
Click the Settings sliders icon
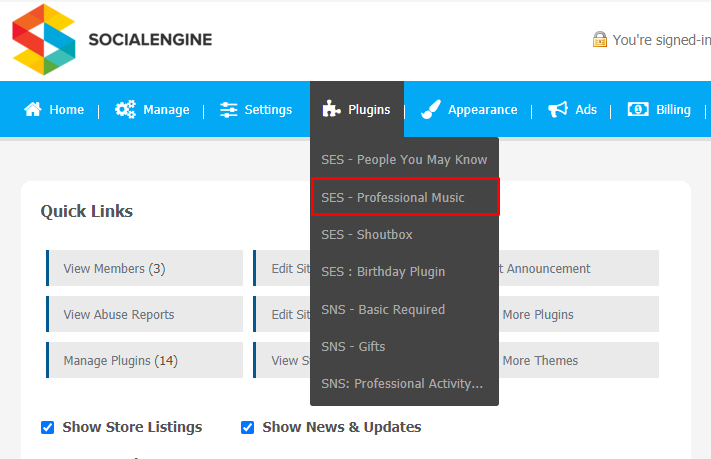pos(229,110)
